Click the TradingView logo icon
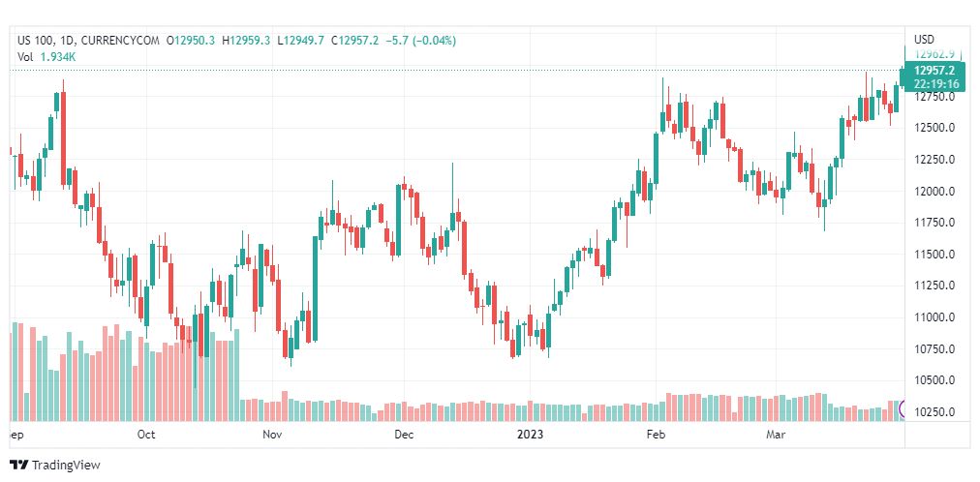 click(x=18, y=466)
